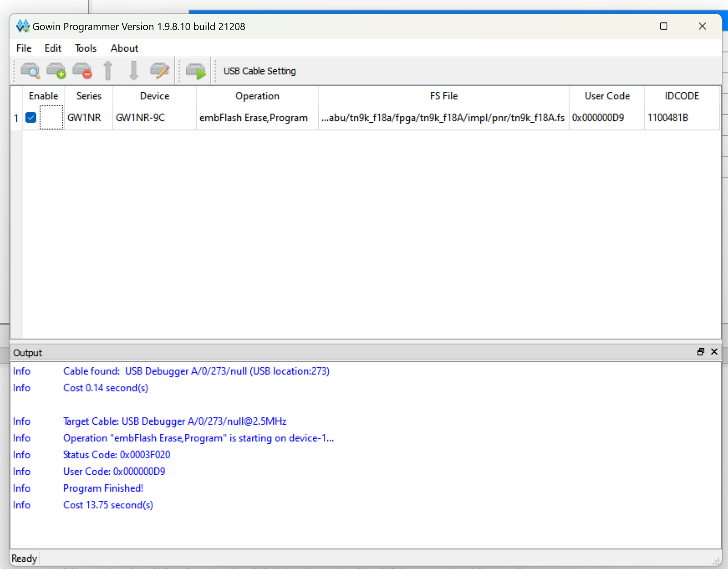The image size is (728, 569).
Task: Click the float/undock Output panel icon
Action: (x=701, y=352)
